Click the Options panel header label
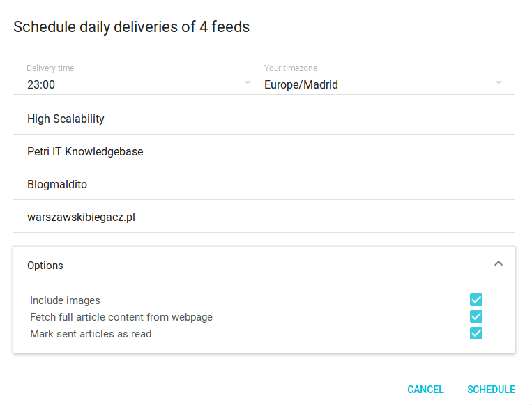Image resolution: width=532 pixels, height=405 pixels. (x=45, y=266)
